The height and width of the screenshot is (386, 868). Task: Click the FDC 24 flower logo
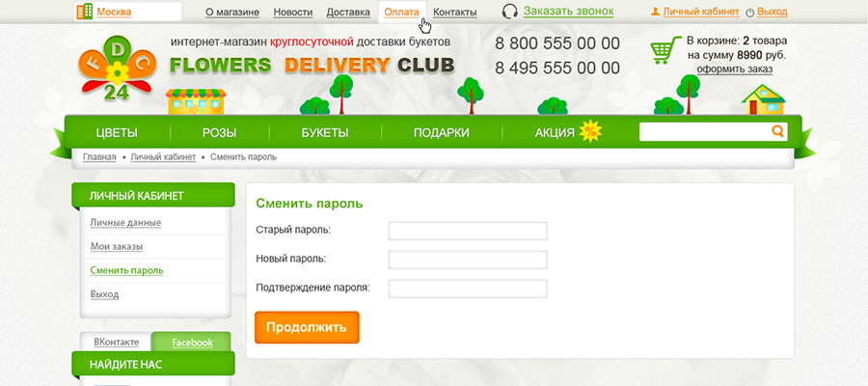tap(117, 69)
